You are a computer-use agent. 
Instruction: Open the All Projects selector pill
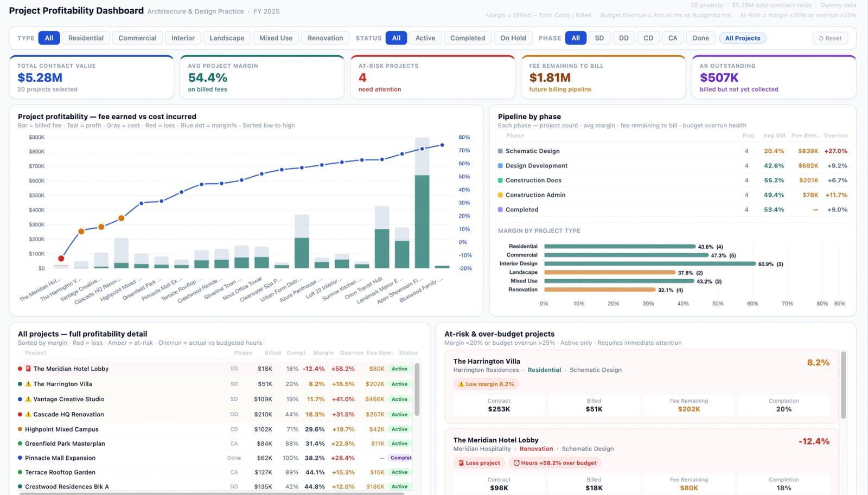(742, 38)
